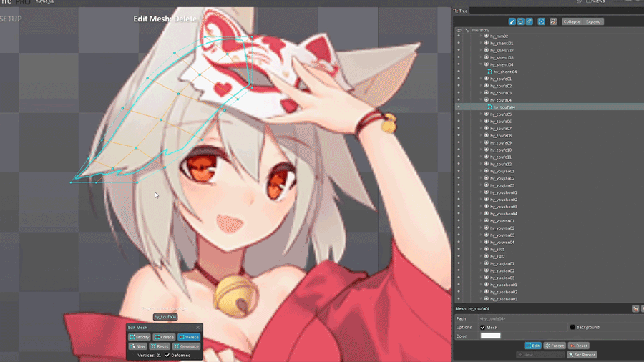Click the duplicate icon beside Mesh: hy_toufa04
Image resolution: width=644 pixels, height=362 pixels.
pyautogui.click(x=635, y=308)
